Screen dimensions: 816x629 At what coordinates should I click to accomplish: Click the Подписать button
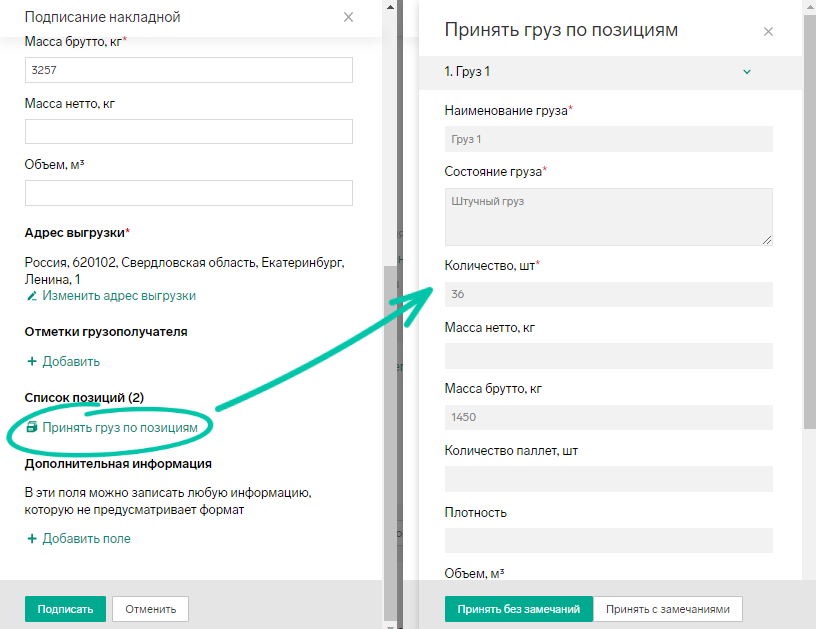65,609
